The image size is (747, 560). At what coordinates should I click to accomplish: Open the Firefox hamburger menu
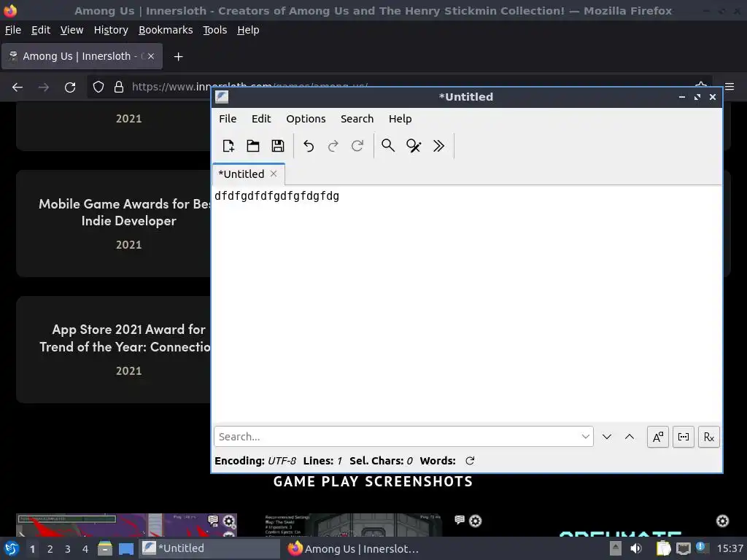(729, 87)
